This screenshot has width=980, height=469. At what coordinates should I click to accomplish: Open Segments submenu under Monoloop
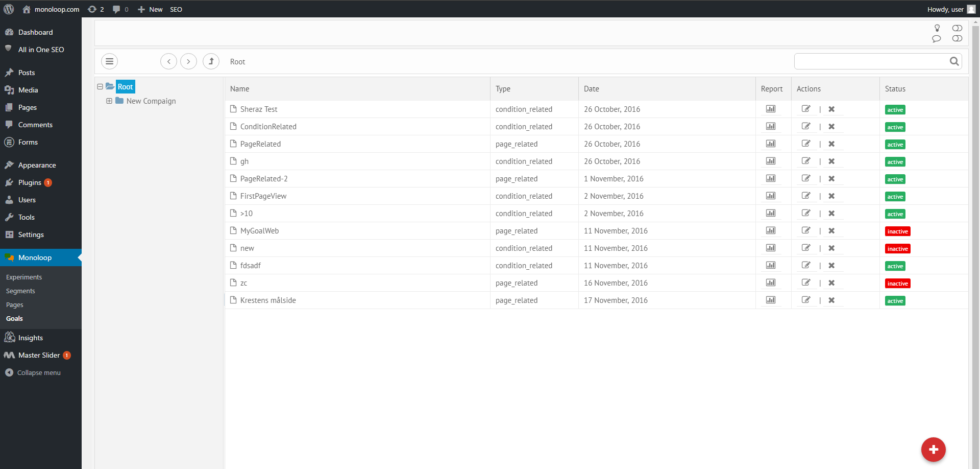(20, 291)
